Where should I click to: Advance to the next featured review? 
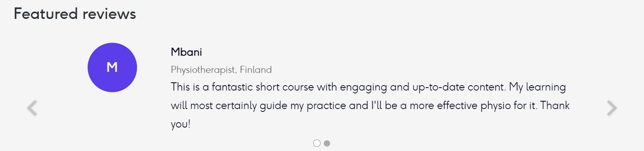(612, 108)
